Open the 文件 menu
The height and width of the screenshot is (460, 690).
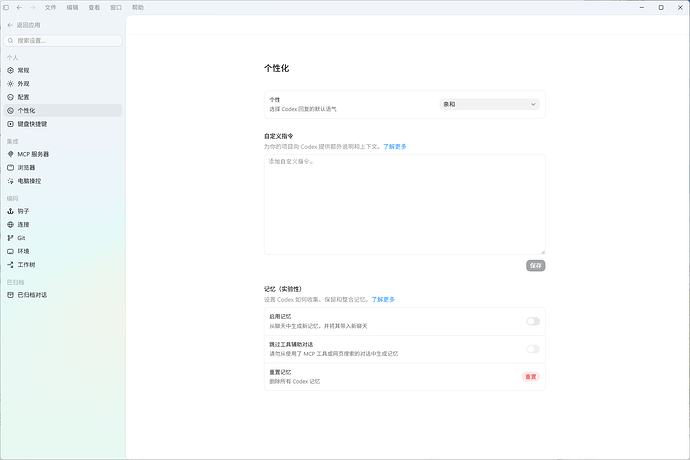tap(51, 7)
